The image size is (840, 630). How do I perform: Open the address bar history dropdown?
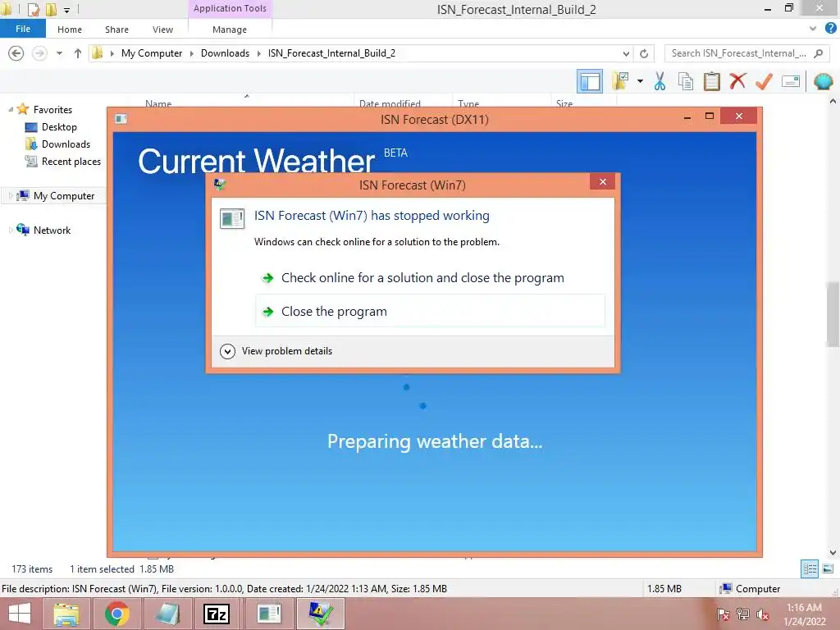coord(626,53)
